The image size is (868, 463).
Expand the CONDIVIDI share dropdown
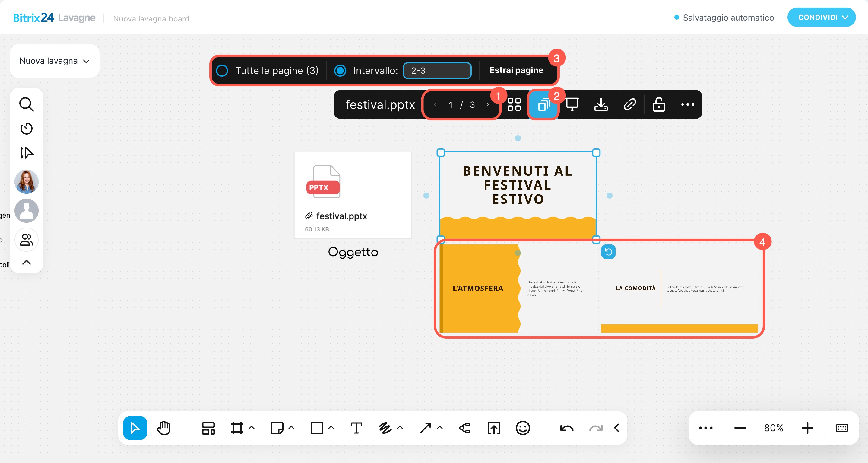821,18
